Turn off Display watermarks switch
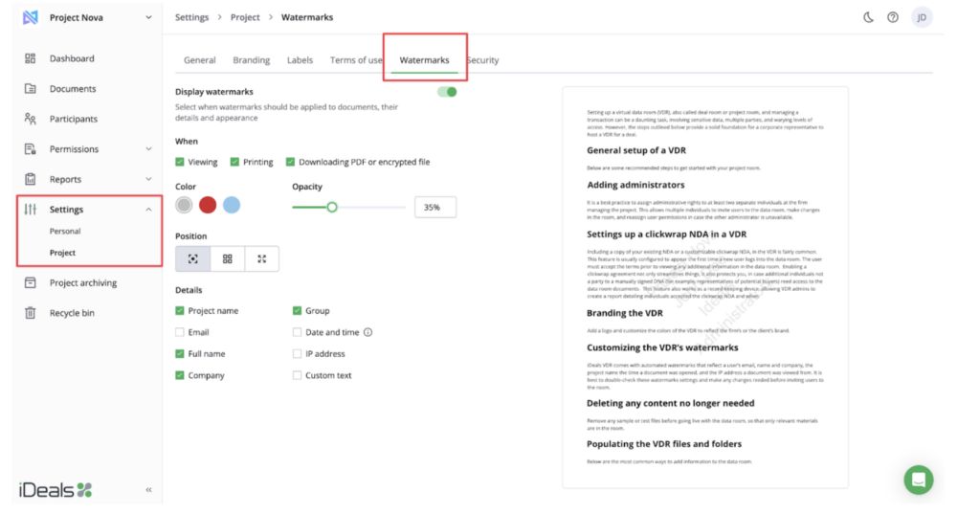The width and height of the screenshot is (980, 514). 447,92
